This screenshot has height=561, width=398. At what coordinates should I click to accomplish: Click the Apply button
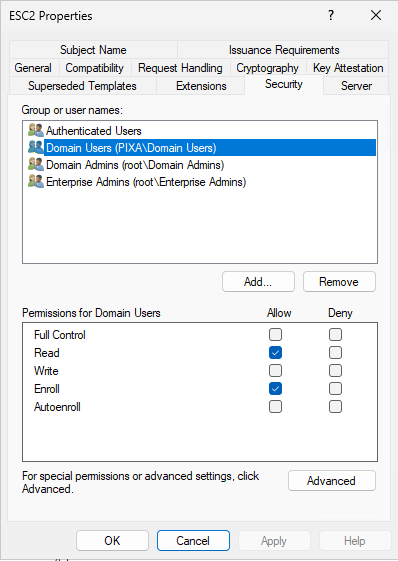274,540
